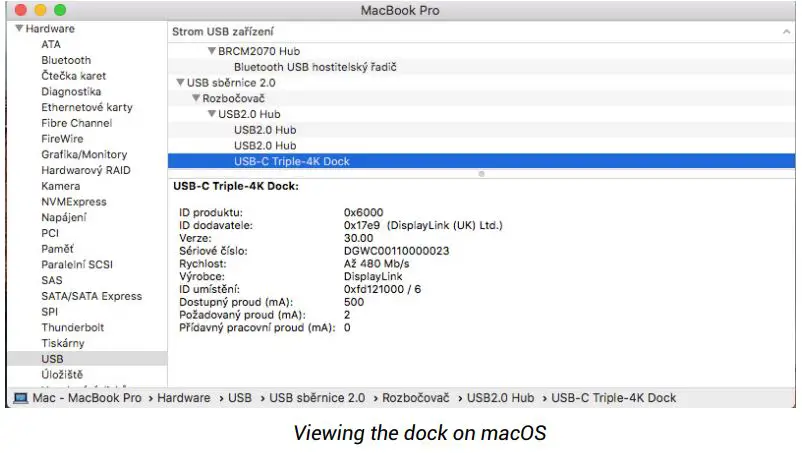Select Paralelní SCSI entry
This screenshot has height=453, width=802.
tap(77, 265)
